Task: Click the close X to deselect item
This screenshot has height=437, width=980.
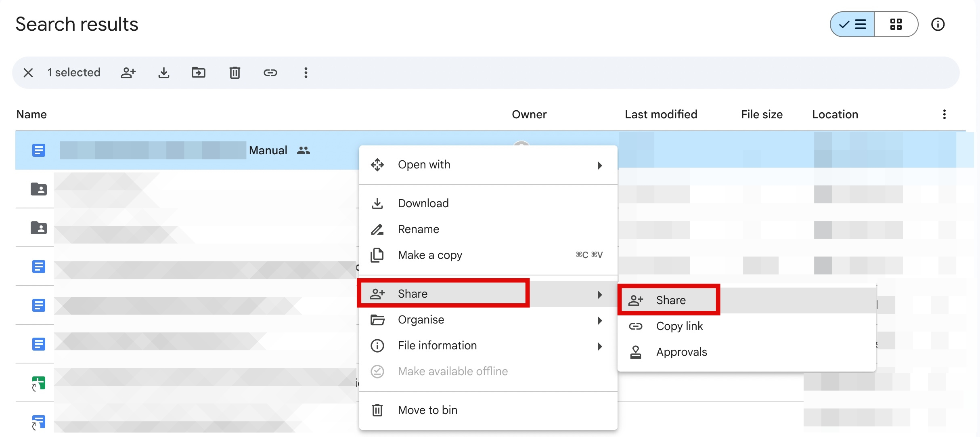Action: 28,72
